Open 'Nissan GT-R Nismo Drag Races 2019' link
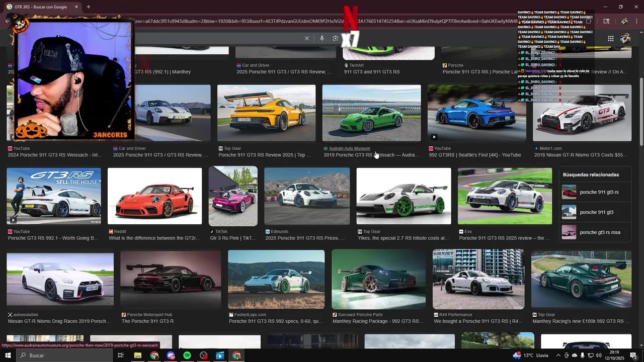Screen dimensions: 644x362 [x=59, y=321]
